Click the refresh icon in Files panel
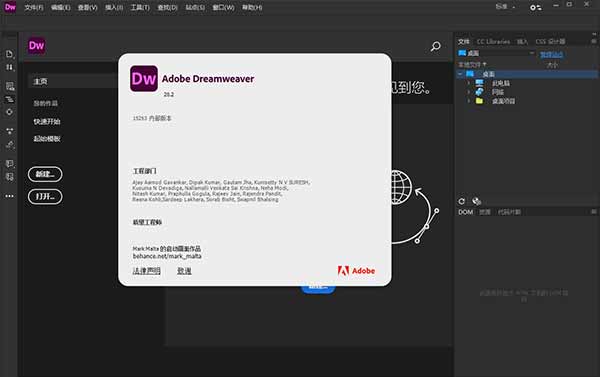 click(462, 201)
